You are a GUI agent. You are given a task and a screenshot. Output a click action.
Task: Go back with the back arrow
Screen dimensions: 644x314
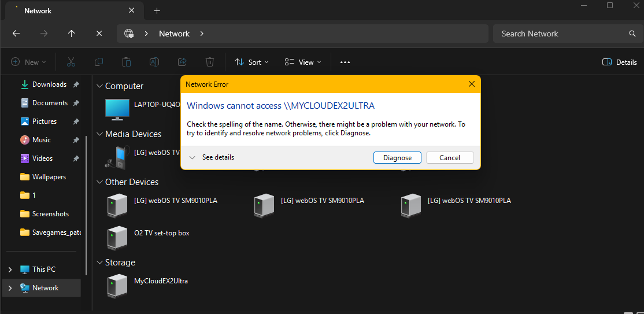coord(16,34)
